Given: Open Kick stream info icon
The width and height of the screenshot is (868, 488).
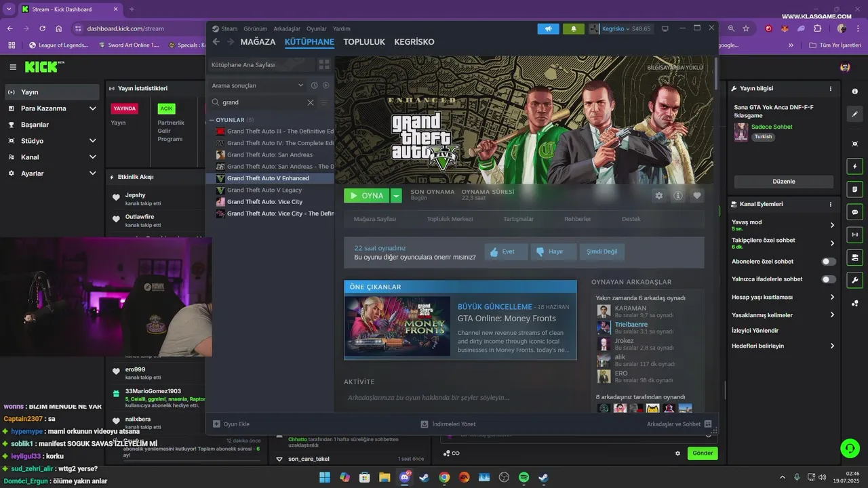Looking at the screenshot, I should pyautogui.click(x=854, y=91).
